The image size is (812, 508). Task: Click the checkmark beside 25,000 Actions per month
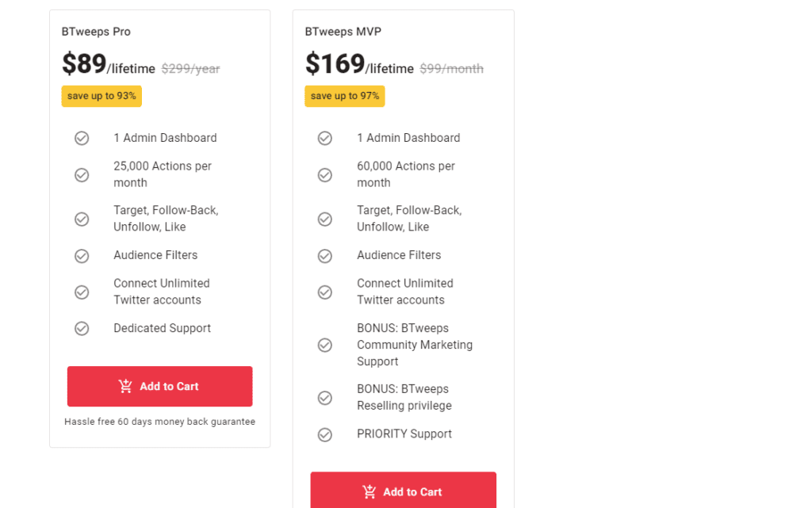(x=82, y=175)
